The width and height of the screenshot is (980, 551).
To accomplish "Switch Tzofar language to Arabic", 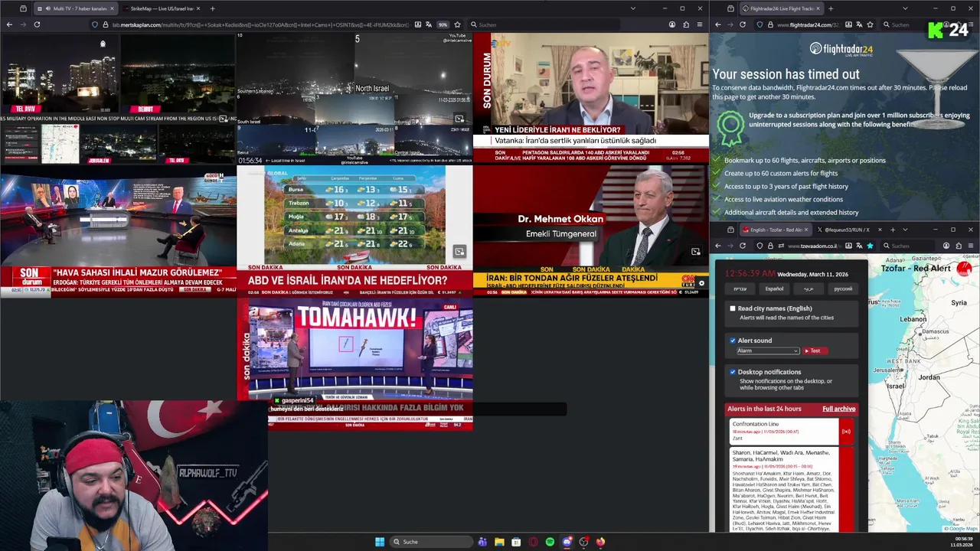I will [x=808, y=289].
